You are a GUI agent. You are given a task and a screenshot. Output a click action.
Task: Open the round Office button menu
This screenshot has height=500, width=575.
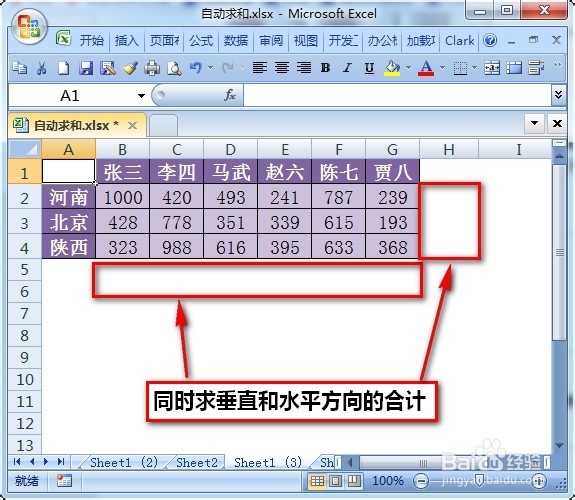pos(29,26)
